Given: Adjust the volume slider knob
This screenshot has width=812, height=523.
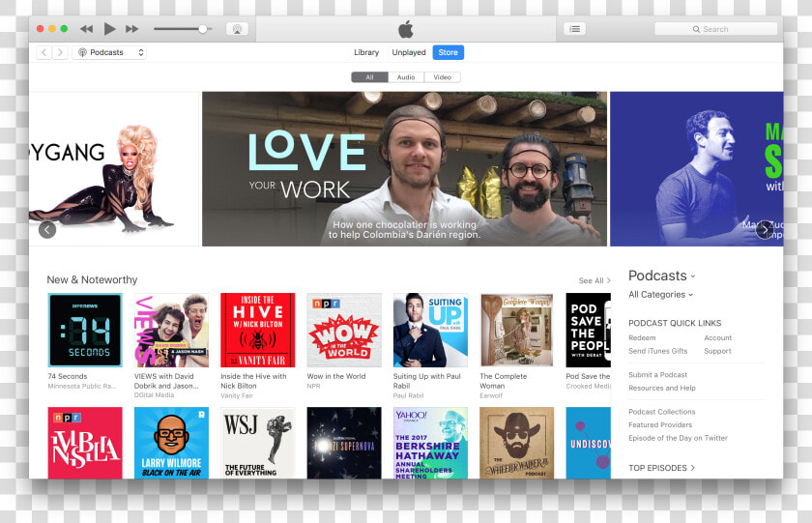Looking at the screenshot, I should [202, 29].
